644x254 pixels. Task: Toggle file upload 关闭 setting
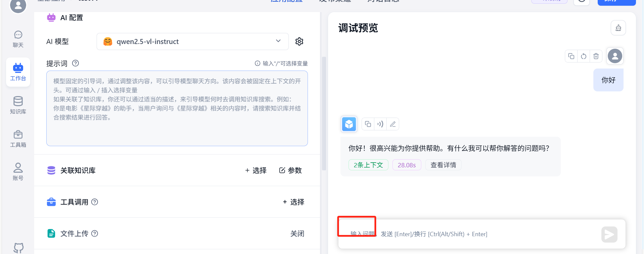click(297, 234)
